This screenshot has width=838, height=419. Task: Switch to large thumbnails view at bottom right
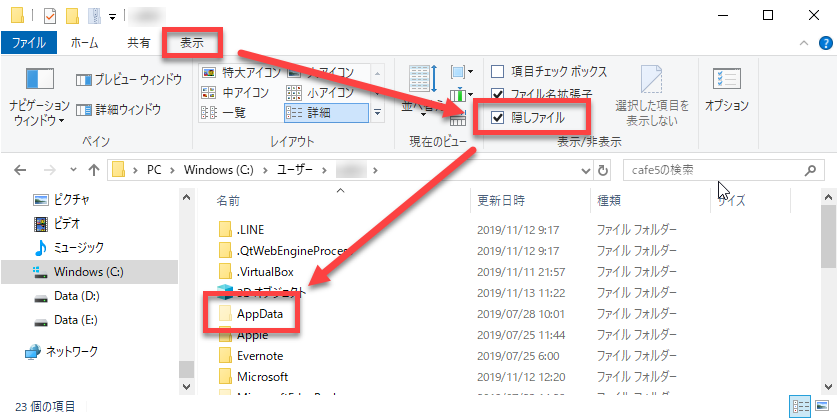coord(822,406)
